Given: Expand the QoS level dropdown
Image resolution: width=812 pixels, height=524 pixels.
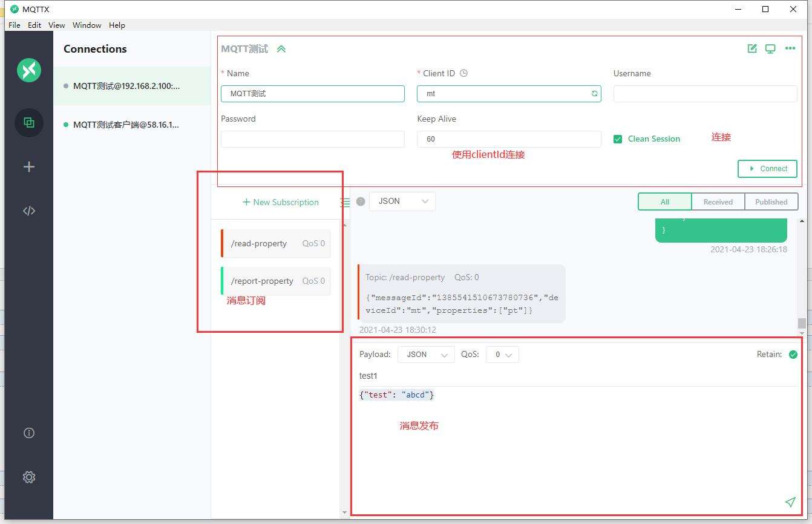Looking at the screenshot, I should (x=502, y=355).
